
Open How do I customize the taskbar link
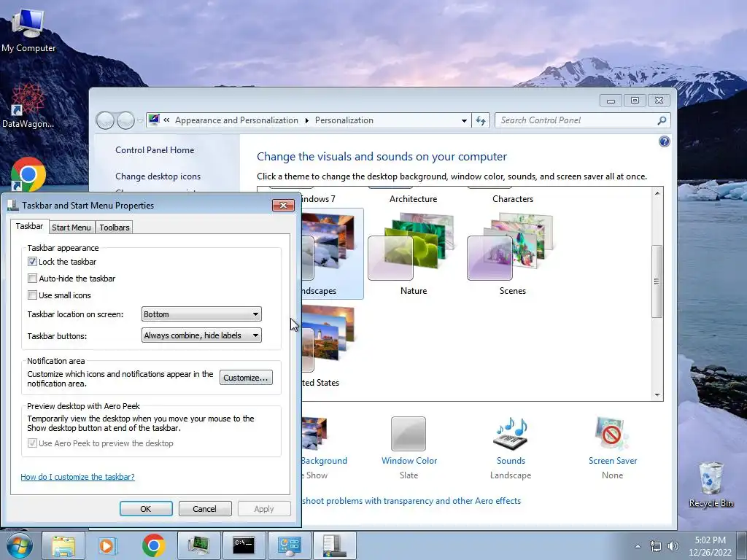tap(77, 477)
